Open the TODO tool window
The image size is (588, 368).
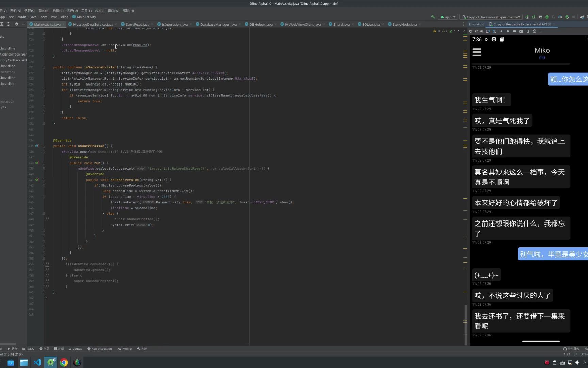[x=28, y=349]
